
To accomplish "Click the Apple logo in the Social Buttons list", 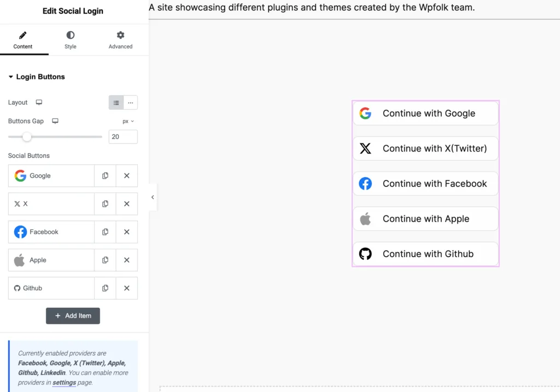I will click(19, 260).
